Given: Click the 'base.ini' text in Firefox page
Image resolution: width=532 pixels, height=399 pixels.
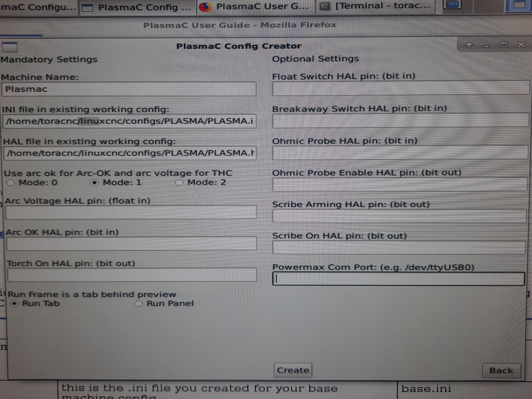Looking at the screenshot, I should pos(426,389).
